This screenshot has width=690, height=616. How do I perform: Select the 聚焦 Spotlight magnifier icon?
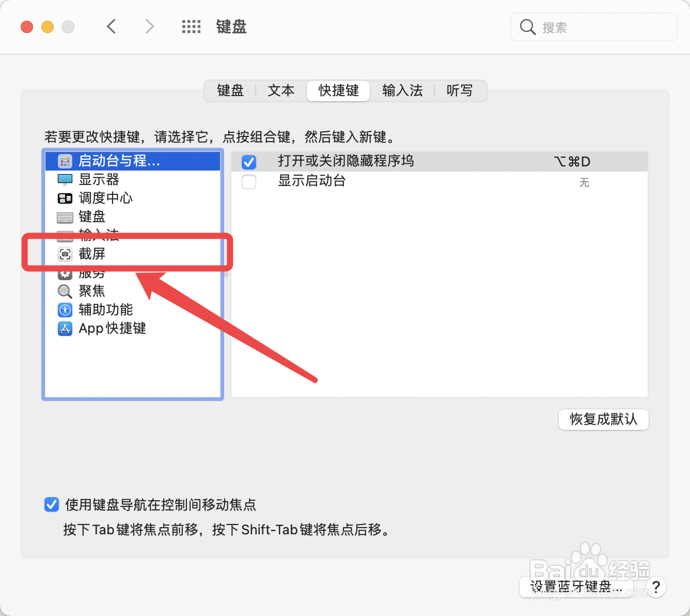click(x=65, y=291)
